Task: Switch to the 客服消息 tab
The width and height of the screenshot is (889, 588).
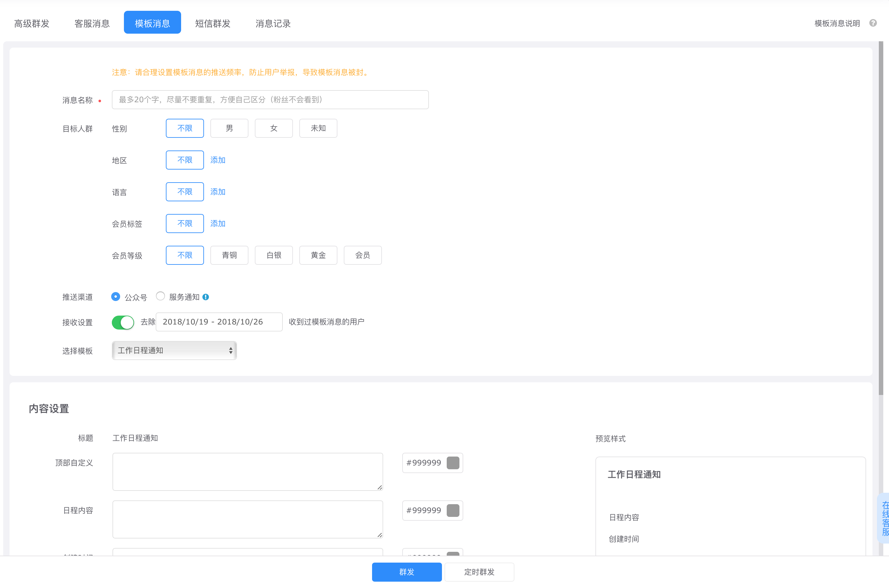Action: [92, 23]
